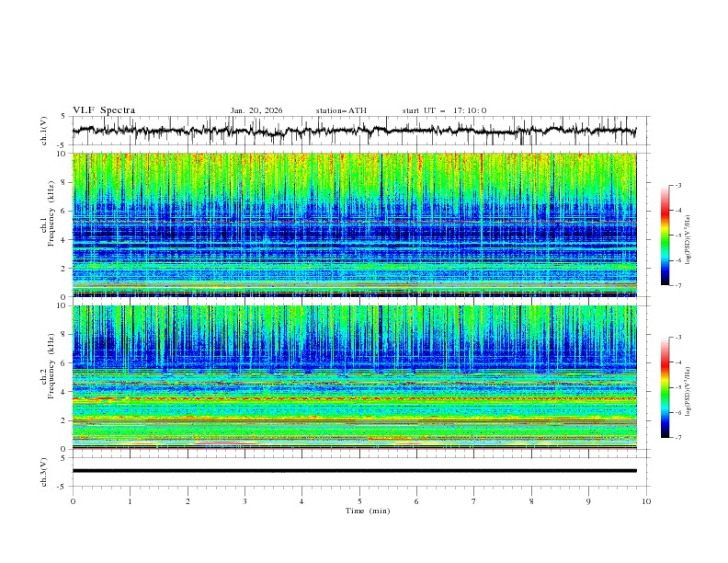Select the date text "Jan. 20, 2026"

(x=256, y=110)
